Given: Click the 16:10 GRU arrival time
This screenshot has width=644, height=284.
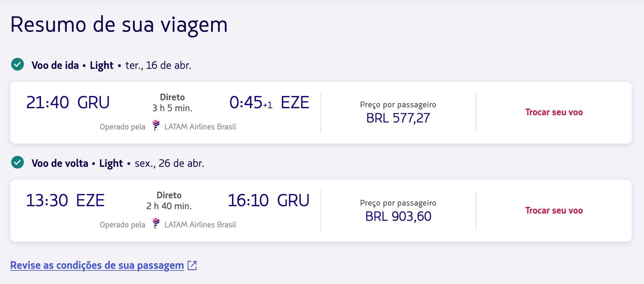Looking at the screenshot, I should pos(268,201).
